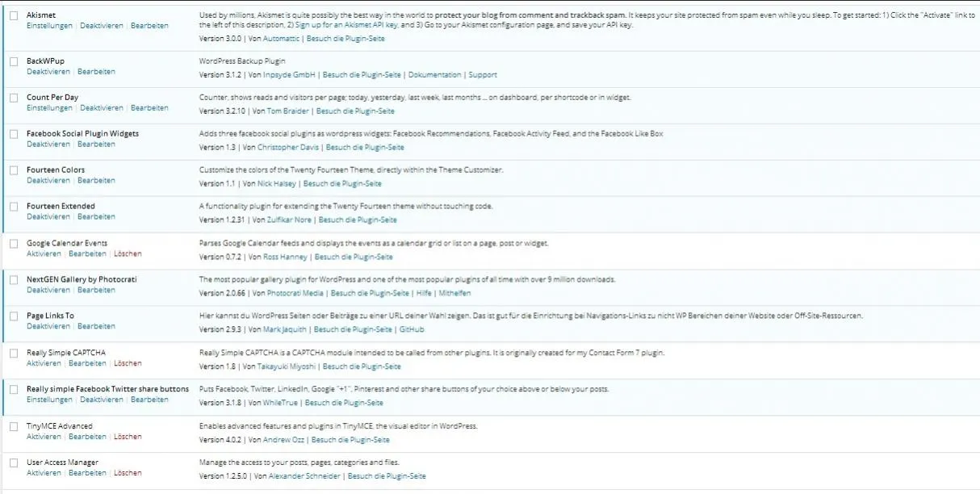Check the Google Calendar Events checkbox

(14, 244)
